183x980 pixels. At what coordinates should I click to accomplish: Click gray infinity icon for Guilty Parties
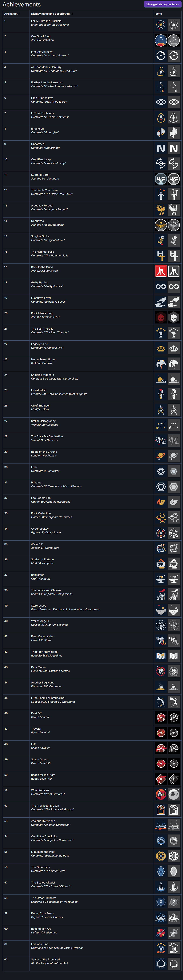click(x=174, y=286)
